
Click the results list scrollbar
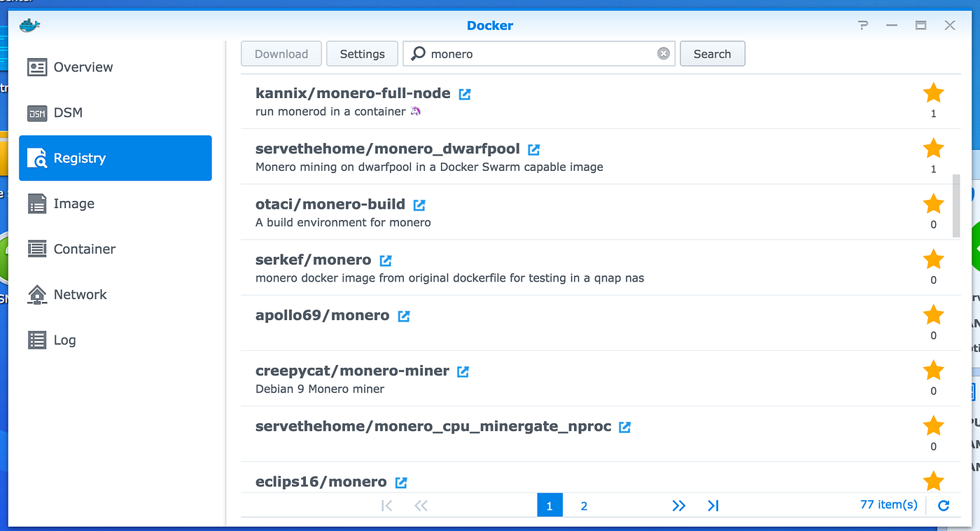pyautogui.click(x=956, y=206)
